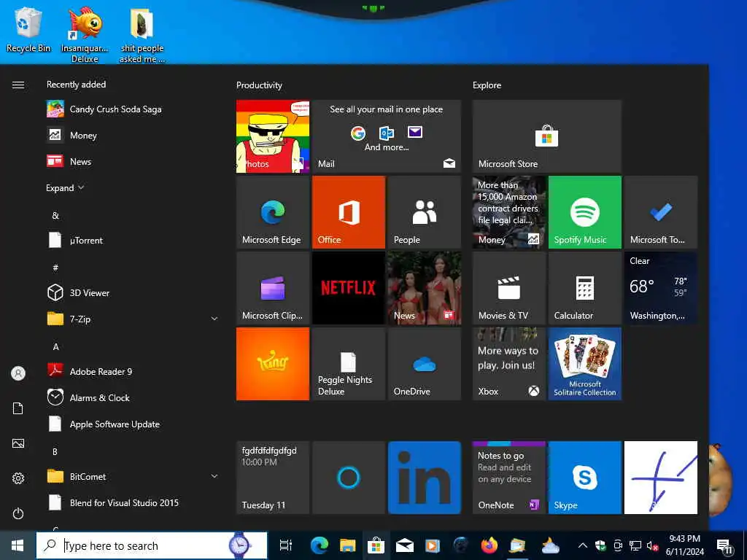747x560 pixels.
Task: Open the Microsoft Store tile
Action: point(547,136)
